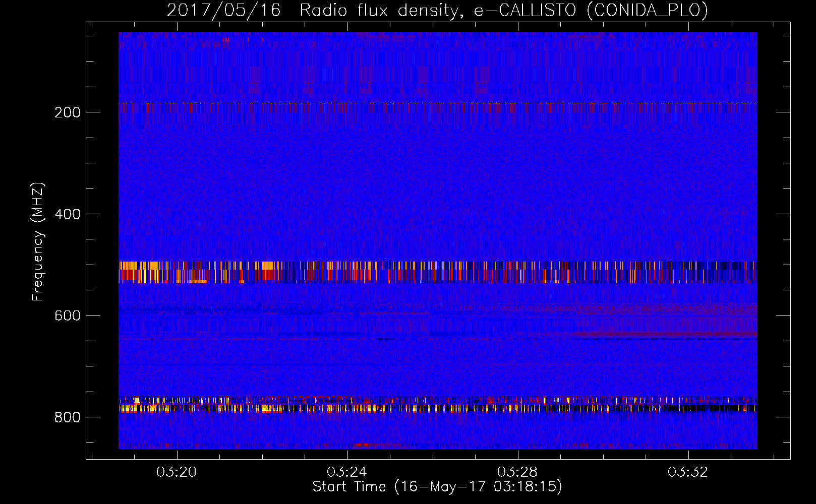Click the 03:24 time tick label
816x504 pixels.
coord(347,472)
